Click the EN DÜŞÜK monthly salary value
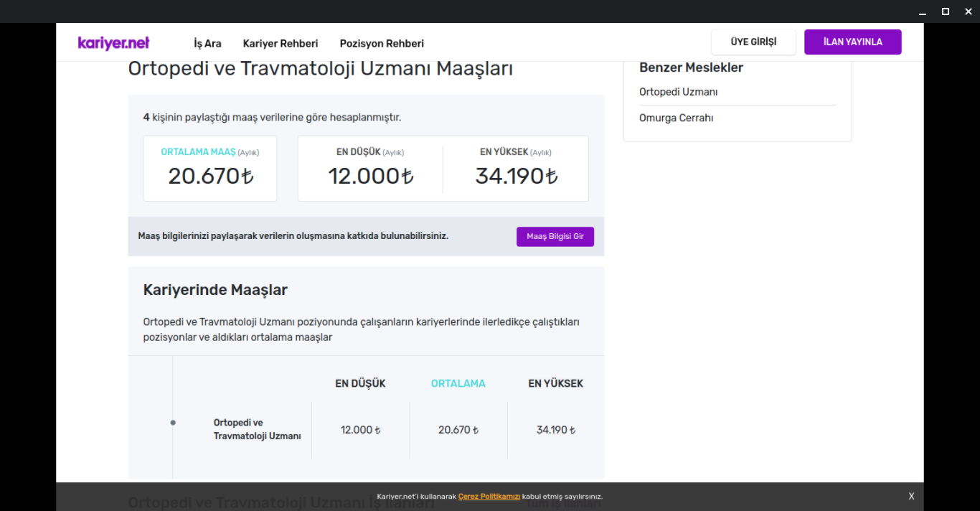 pyautogui.click(x=370, y=176)
